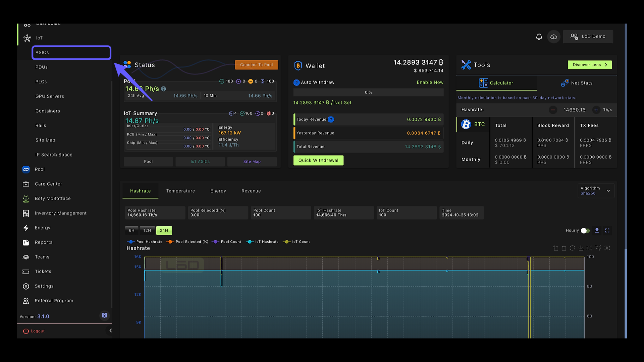Select the Hashrate chart tab
The width and height of the screenshot is (644, 362).
tap(140, 191)
